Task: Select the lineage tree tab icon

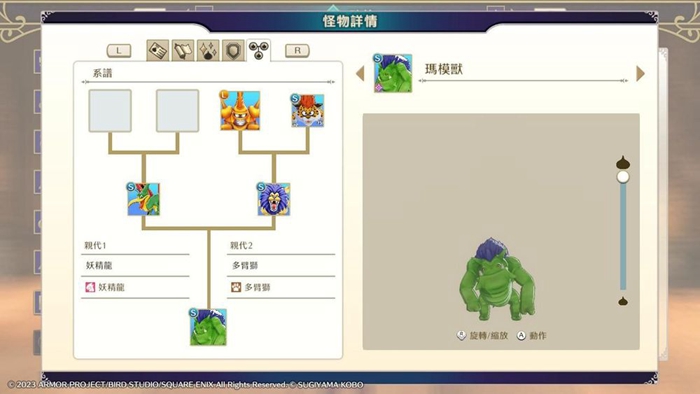Action: 258,50
